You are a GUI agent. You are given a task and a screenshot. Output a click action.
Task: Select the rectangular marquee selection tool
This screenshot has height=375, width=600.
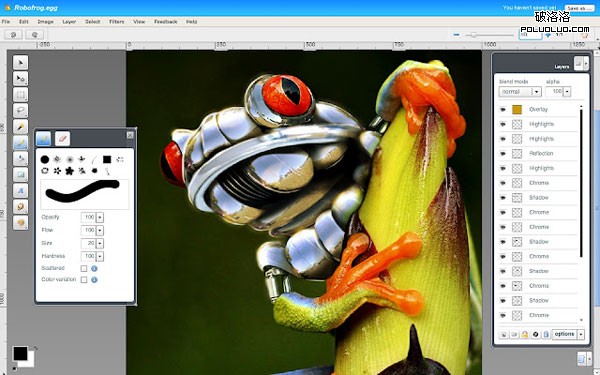(x=20, y=94)
